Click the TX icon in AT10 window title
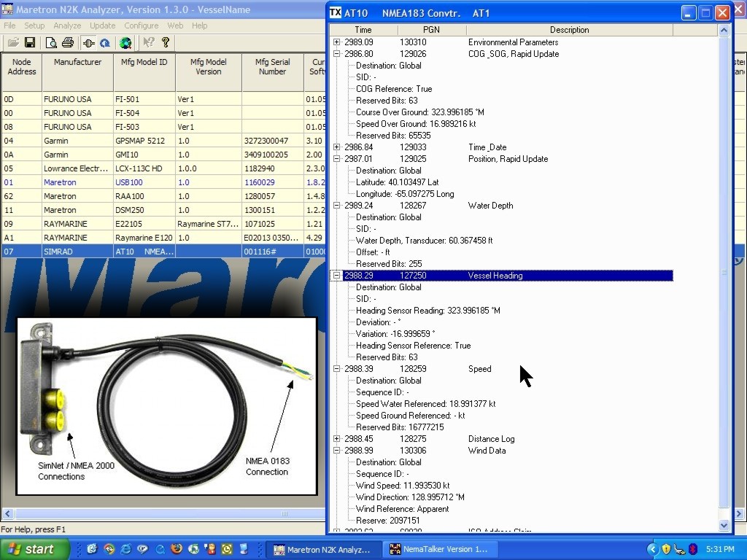Viewport: 747px width, 560px height. [x=336, y=13]
